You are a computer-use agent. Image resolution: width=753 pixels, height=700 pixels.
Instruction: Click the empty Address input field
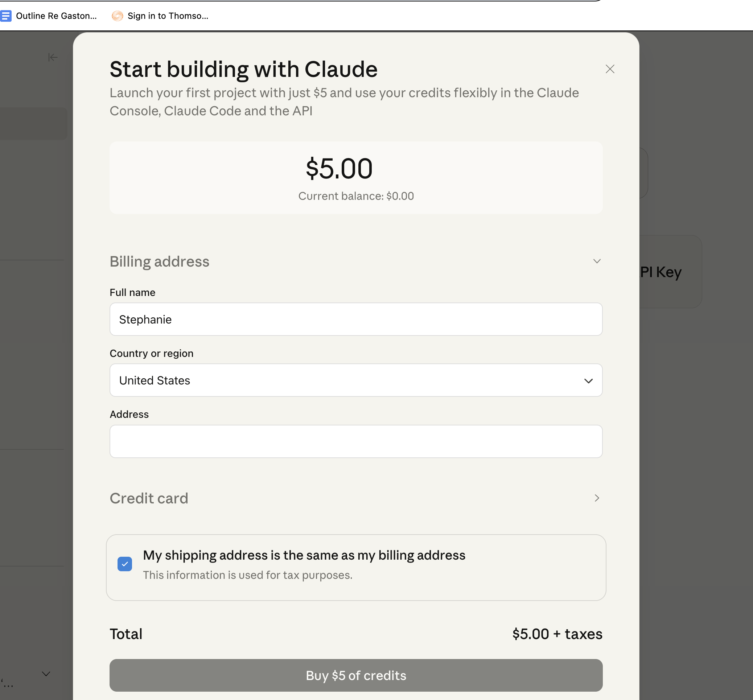tap(356, 441)
